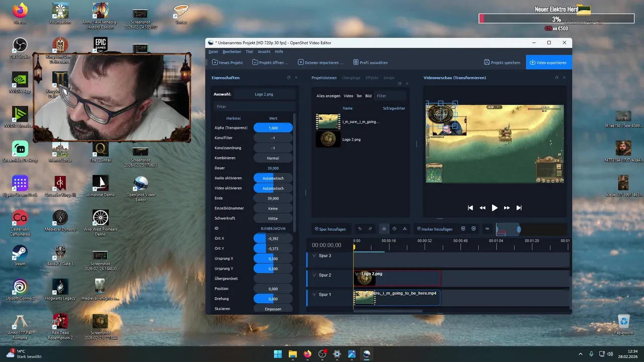644x362 pixels.
Task: Click the Ort X value slider
Action: click(273, 238)
